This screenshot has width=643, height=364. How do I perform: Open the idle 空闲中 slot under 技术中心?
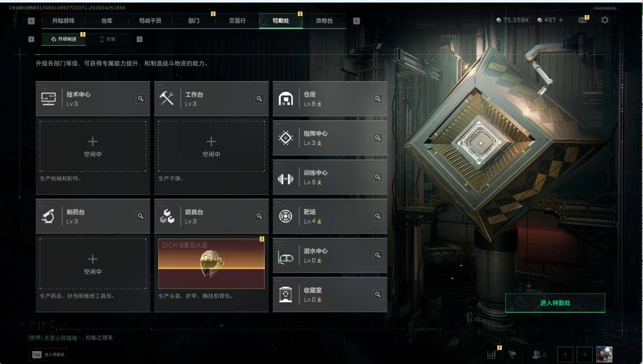[x=93, y=146]
